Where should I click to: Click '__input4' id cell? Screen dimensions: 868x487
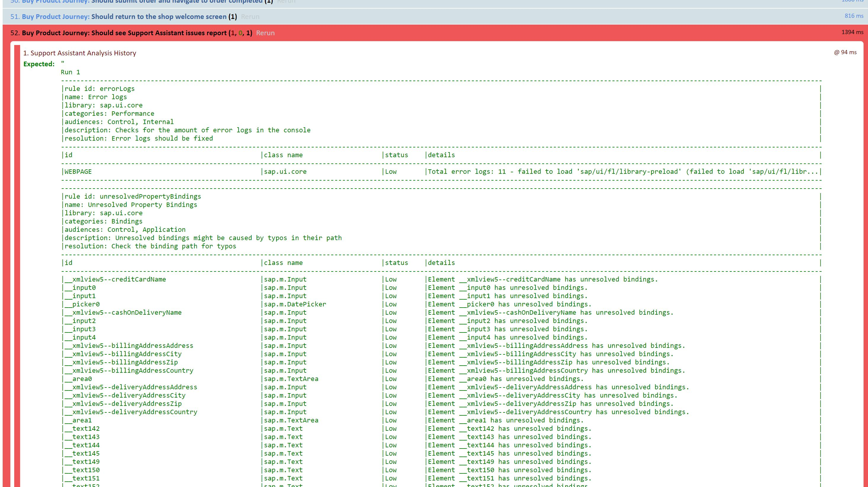80,337
